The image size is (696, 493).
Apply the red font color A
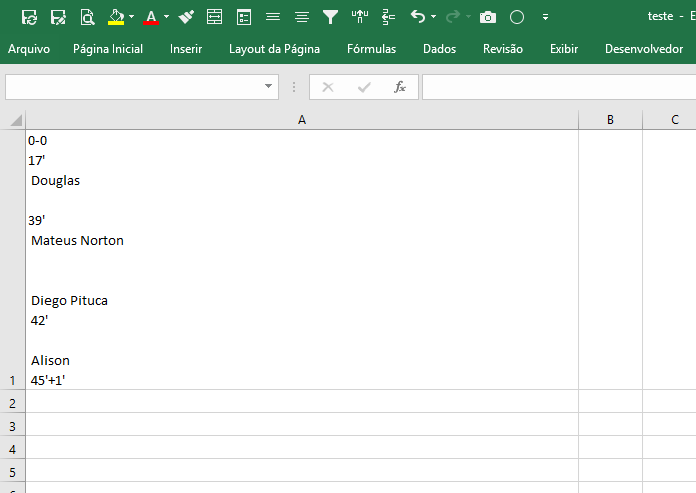151,17
